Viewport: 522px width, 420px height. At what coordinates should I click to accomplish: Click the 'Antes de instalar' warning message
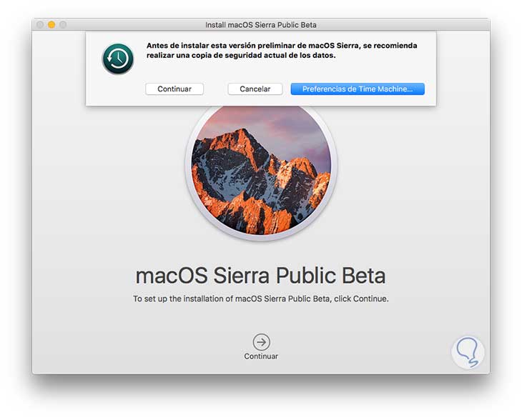pos(282,50)
